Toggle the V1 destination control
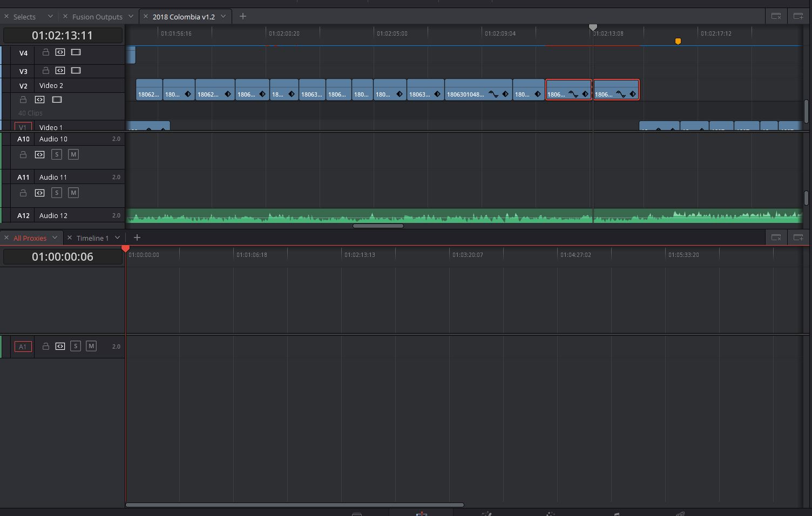 tap(23, 127)
